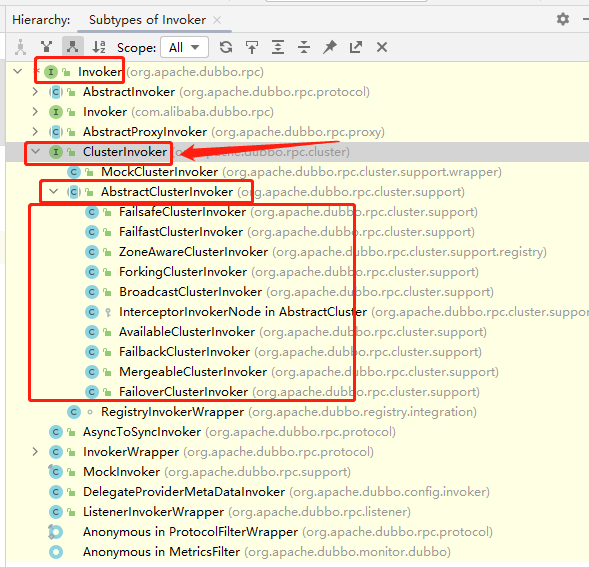Select FailsafeClusterInvoker row

297,212
